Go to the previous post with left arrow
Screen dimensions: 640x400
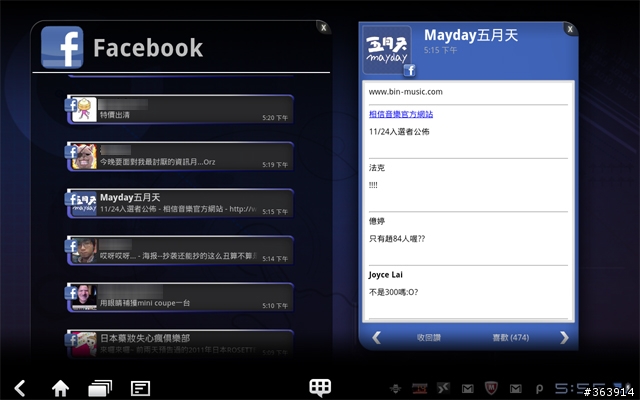[x=376, y=338]
